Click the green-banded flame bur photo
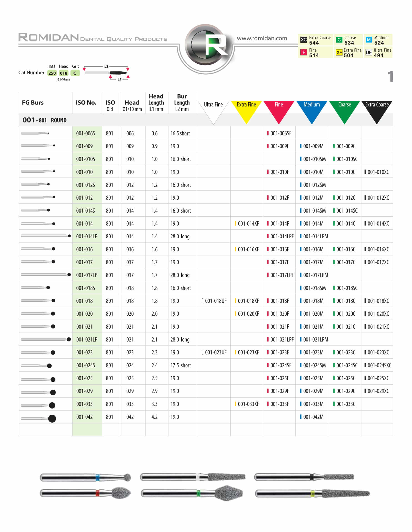This screenshot has width=412, height=532. coord(192,493)
